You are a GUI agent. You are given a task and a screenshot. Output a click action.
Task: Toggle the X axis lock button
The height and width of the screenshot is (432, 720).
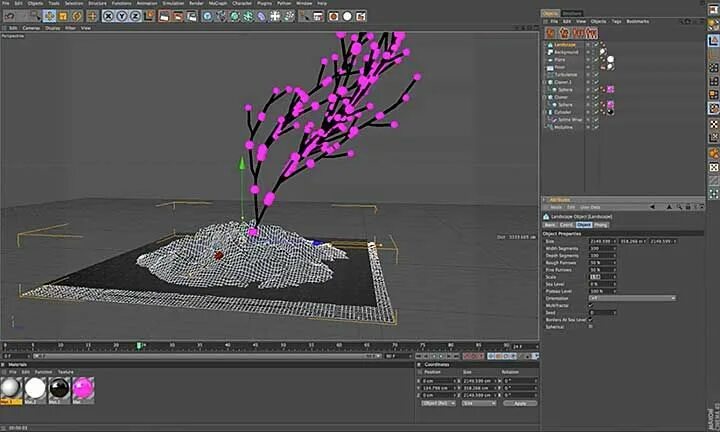click(x=108, y=16)
